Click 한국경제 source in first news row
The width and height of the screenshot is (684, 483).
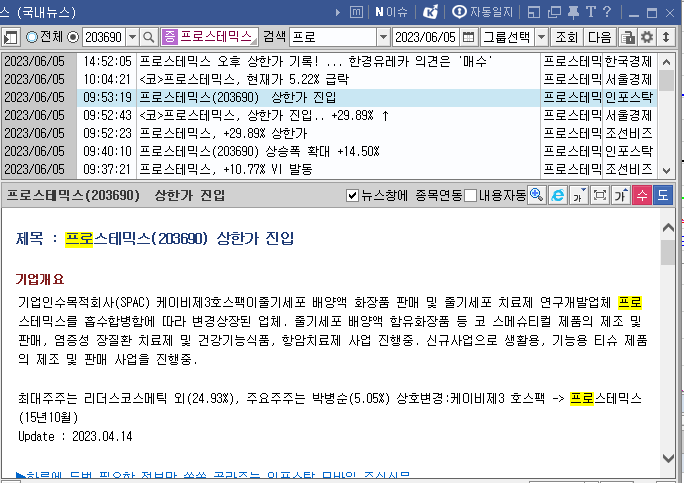click(x=629, y=62)
